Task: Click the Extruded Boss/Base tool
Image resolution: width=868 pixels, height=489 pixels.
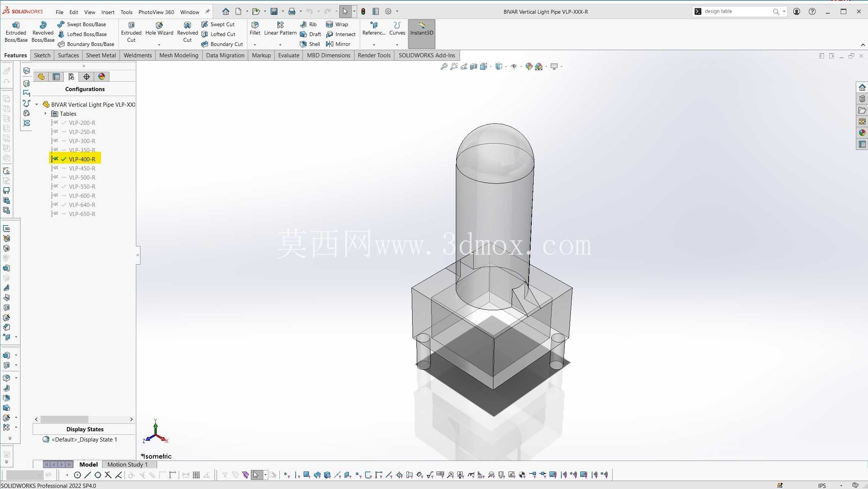Action: 16,32
